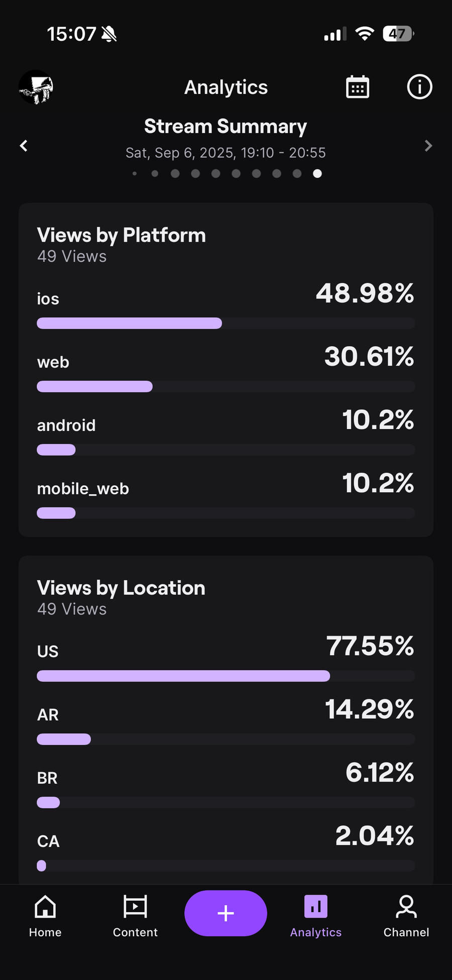This screenshot has height=980, width=452.
Task: Tap the US location progress bar
Action: click(x=226, y=676)
